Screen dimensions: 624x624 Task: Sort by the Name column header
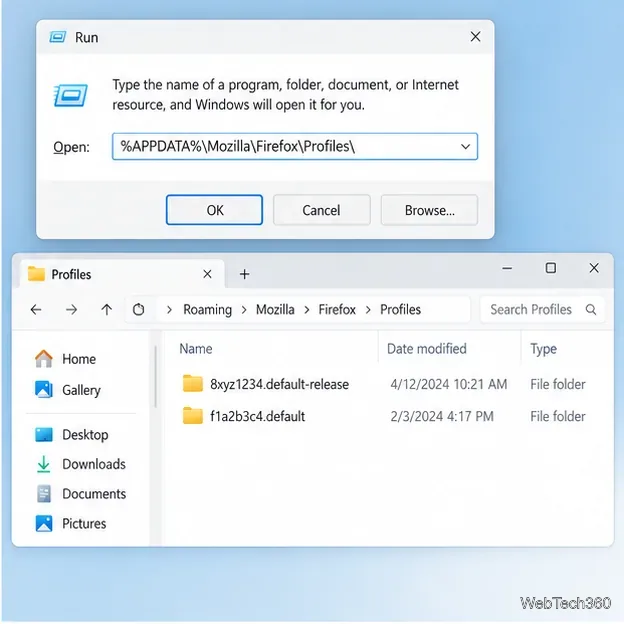196,349
